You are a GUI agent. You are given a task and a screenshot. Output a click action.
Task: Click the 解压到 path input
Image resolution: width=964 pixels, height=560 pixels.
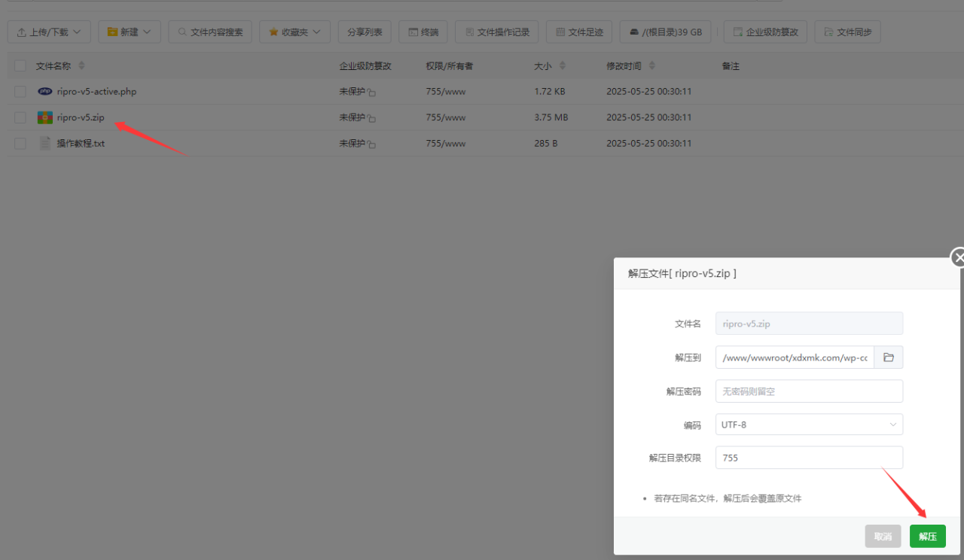pos(795,358)
